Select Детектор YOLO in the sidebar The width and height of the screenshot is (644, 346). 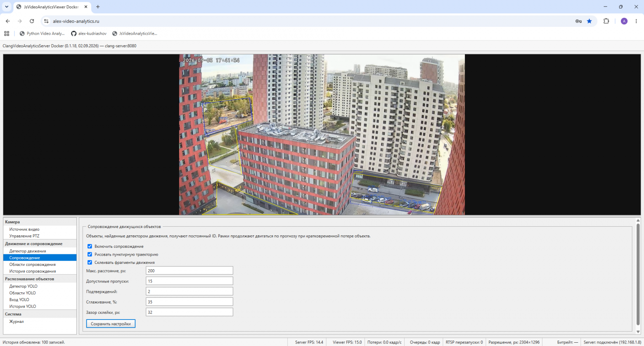(40, 286)
